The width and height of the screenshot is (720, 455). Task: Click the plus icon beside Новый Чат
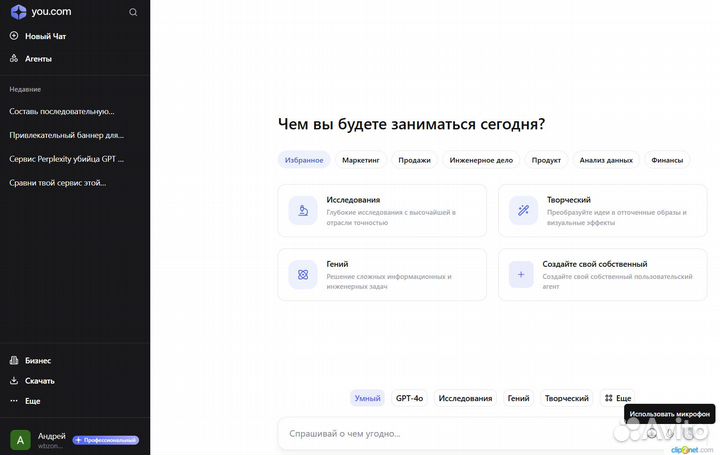coord(14,36)
